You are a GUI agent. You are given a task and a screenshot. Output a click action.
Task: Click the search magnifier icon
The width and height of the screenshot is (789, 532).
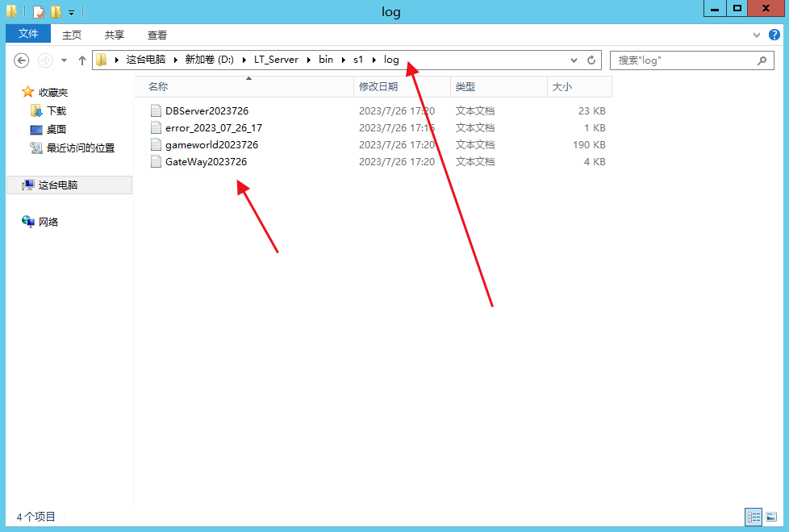[x=761, y=60]
